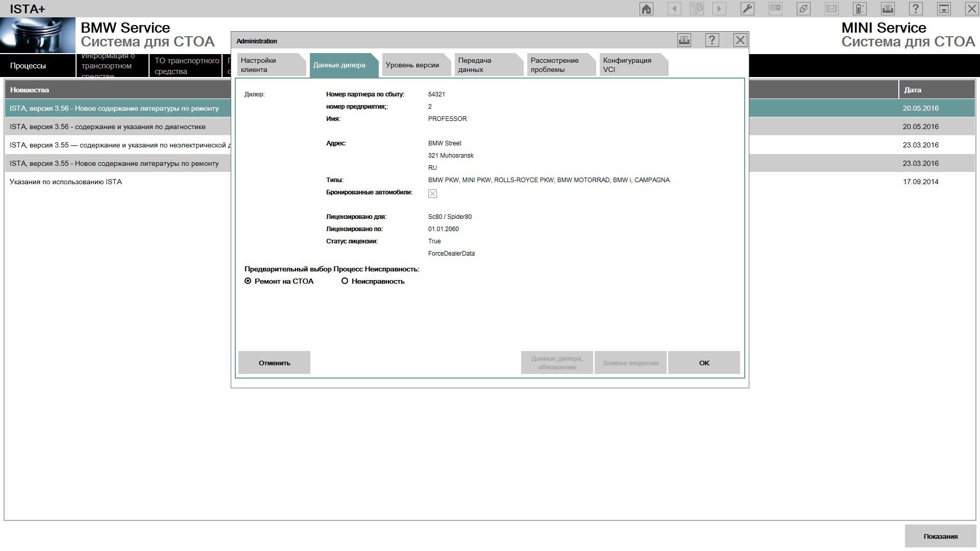Click the 'Отменить' cancel button
The height and width of the screenshot is (551, 980).
274,363
